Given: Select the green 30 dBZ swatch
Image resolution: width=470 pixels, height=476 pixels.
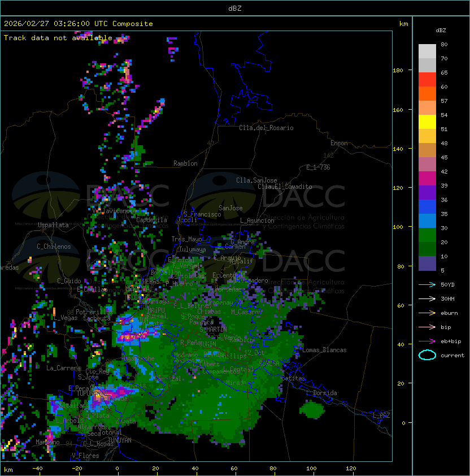Looking at the screenshot, I should pos(427,235).
